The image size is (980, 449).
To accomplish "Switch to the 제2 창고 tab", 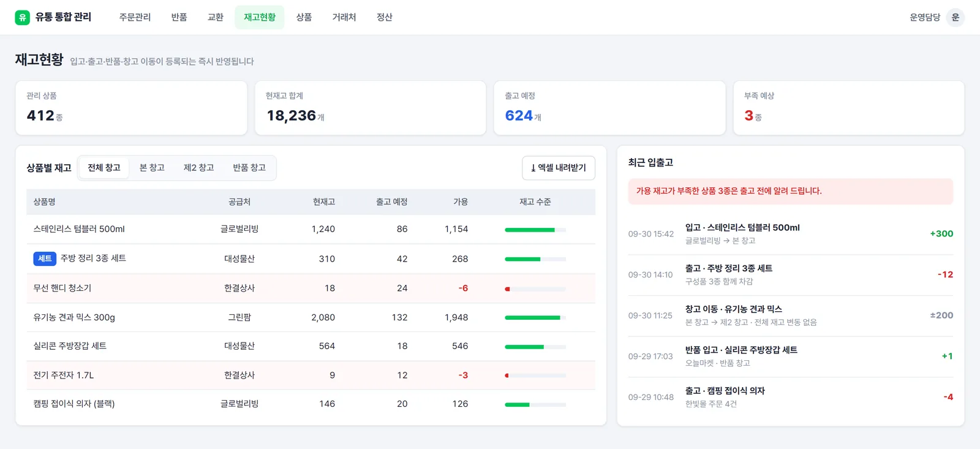I will click(x=199, y=168).
